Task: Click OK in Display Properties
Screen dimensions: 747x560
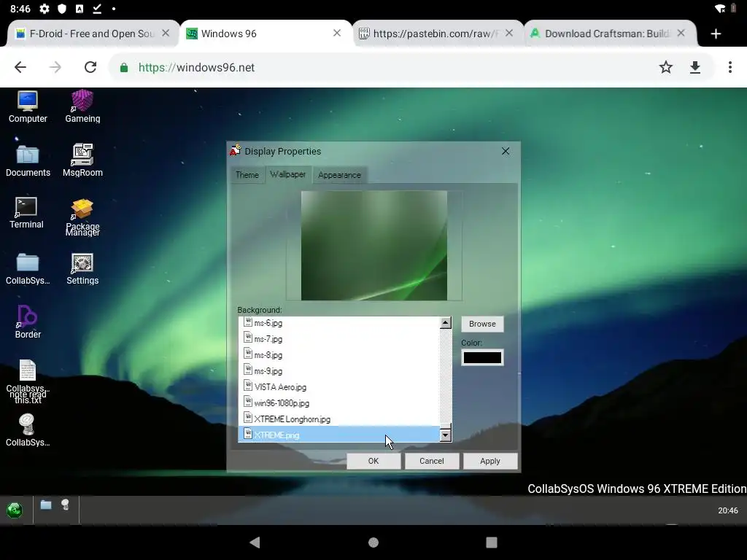Action: (373, 461)
